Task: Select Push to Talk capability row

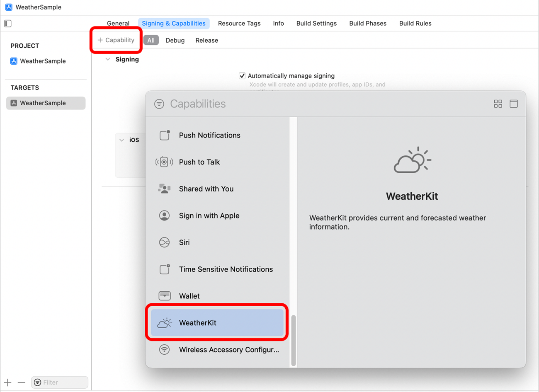Action: point(218,162)
